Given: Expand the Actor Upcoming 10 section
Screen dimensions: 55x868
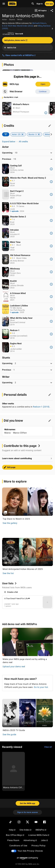Looking at the screenshot, I should 27,153.
